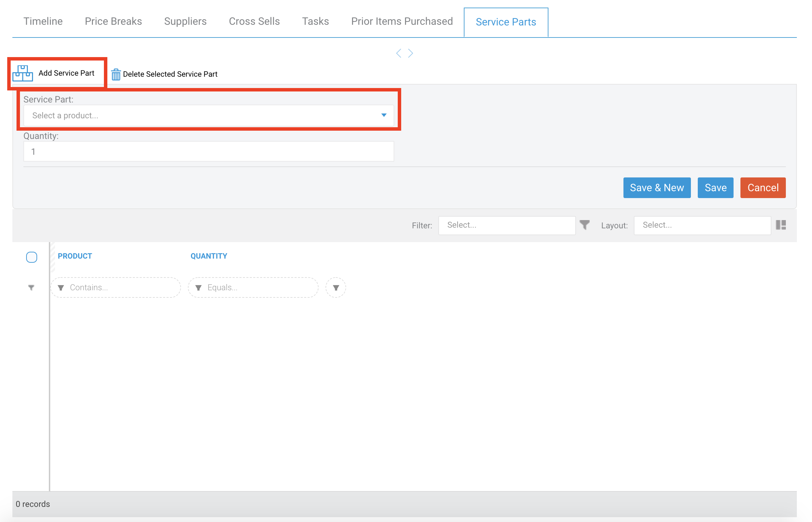Open the Filter Select dropdown
Image resolution: width=812 pixels, height=522 pixels.
point(507,225)
